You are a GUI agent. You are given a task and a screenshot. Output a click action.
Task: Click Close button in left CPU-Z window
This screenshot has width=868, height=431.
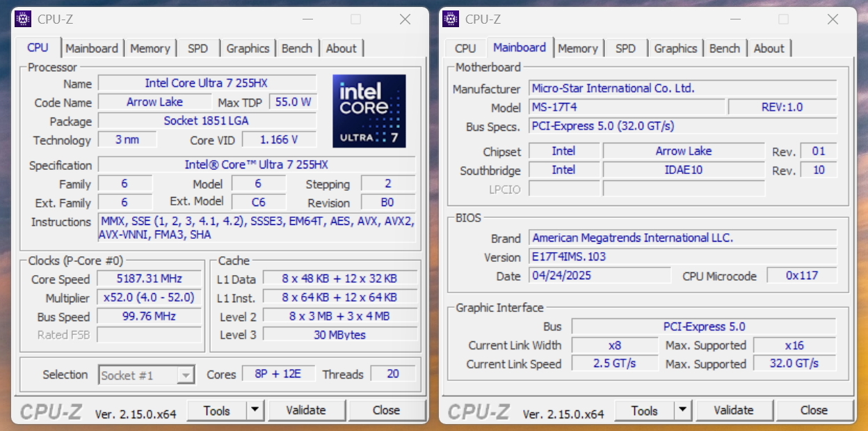coord(386,410)
